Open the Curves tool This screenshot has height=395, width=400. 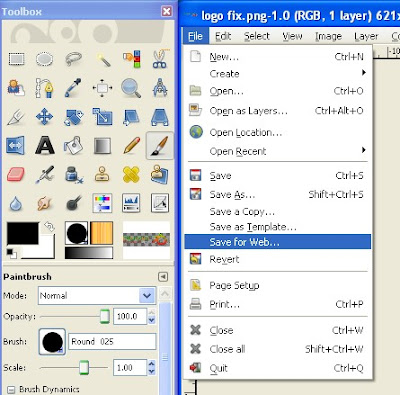point(160,203)
